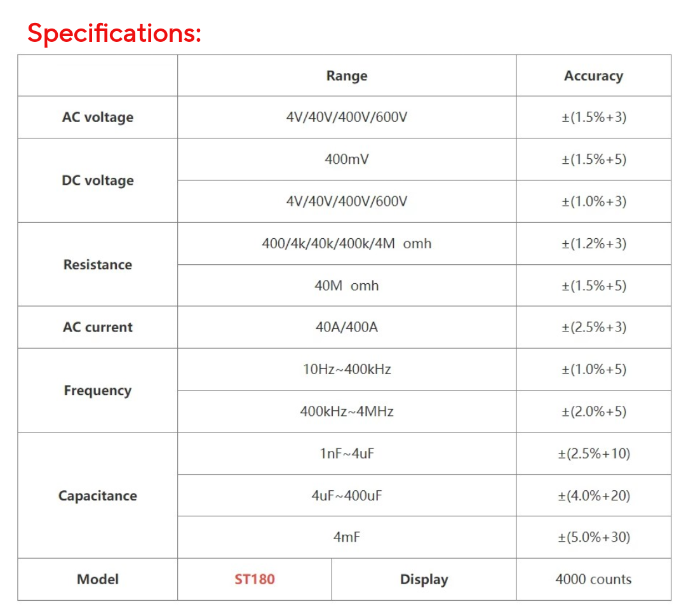Select the 10Hz~400kHz frequency range
686x616 pixels.
click(x=347, y=370)
